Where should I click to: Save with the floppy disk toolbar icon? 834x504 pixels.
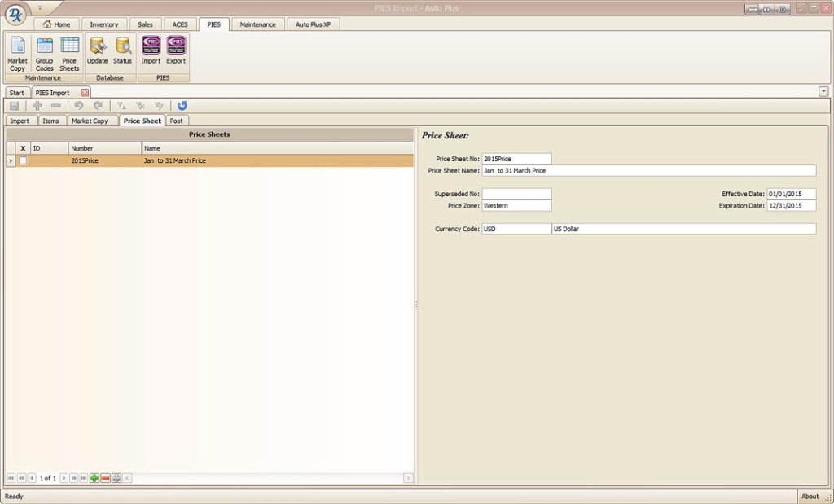tap(15, 106)
